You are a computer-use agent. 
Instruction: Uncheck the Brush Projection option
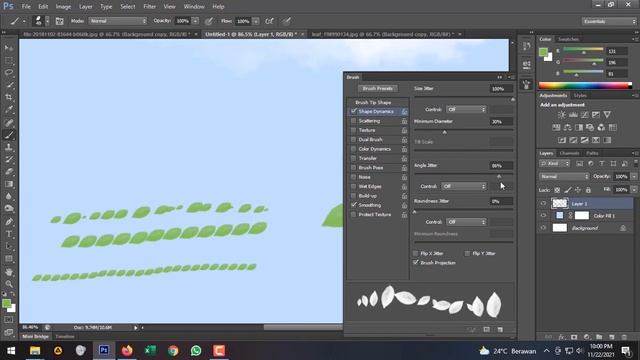416,262
